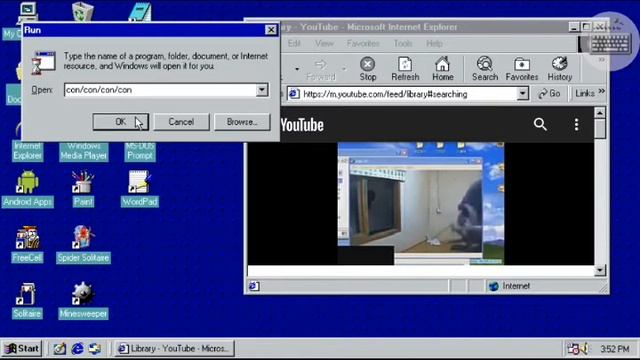Click the status bar page icon
The image size is (640, 360).
tap(253, 286)
